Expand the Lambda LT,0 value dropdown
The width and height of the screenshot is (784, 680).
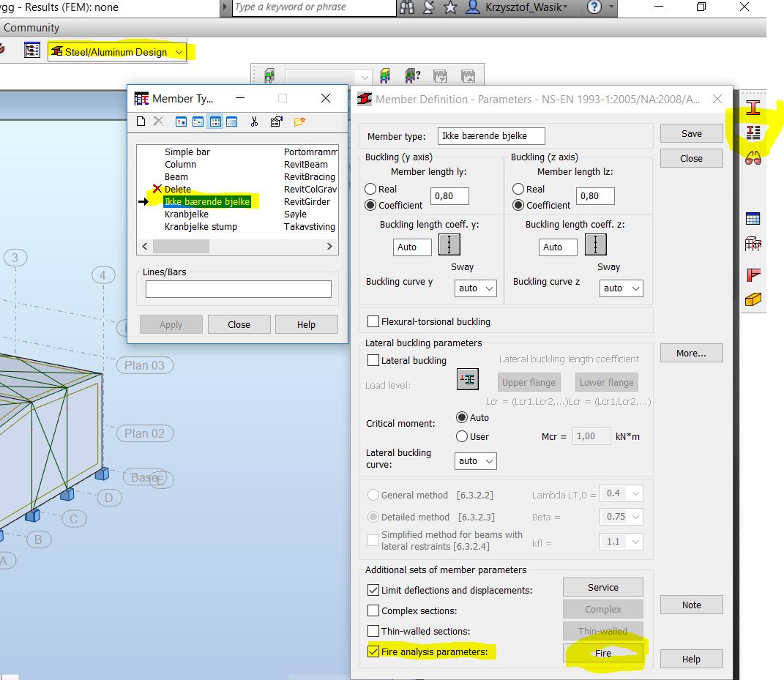click(x=620, y=493)
